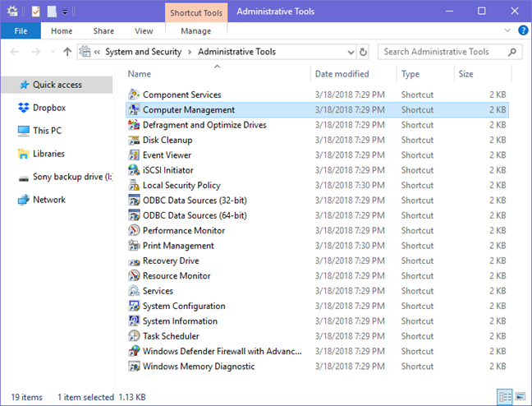
Task: Refresh the Administrative Tools folder
Action: [x=363, y=52]
